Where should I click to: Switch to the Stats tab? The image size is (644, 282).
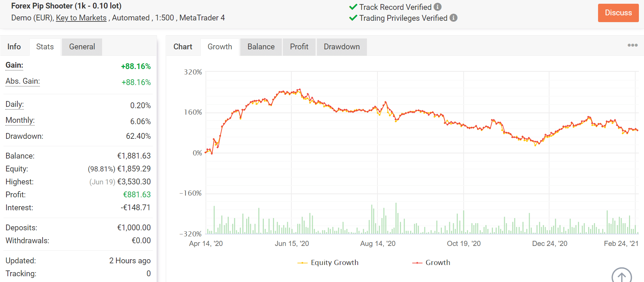click(45, 47)
